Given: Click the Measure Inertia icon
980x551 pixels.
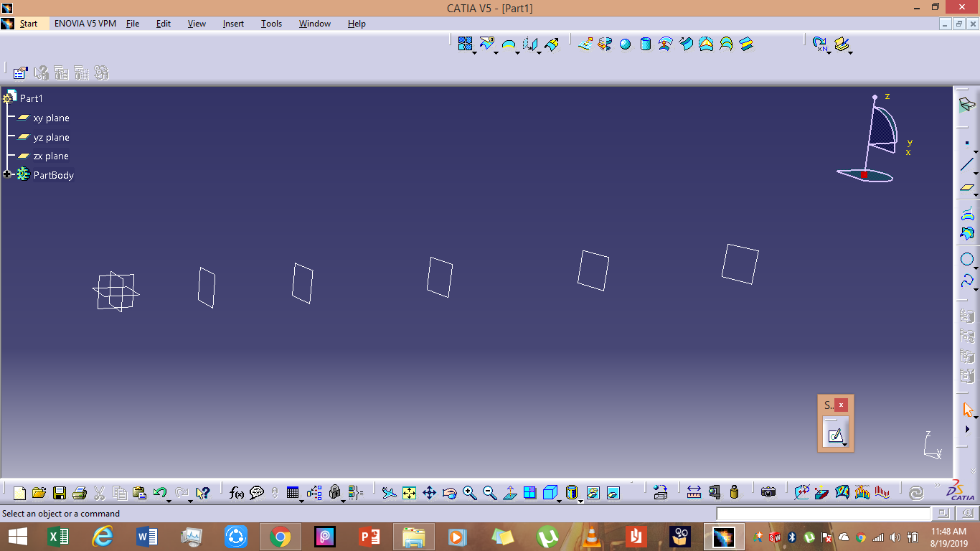Looking at the screenshot, I should coord(734,493).
